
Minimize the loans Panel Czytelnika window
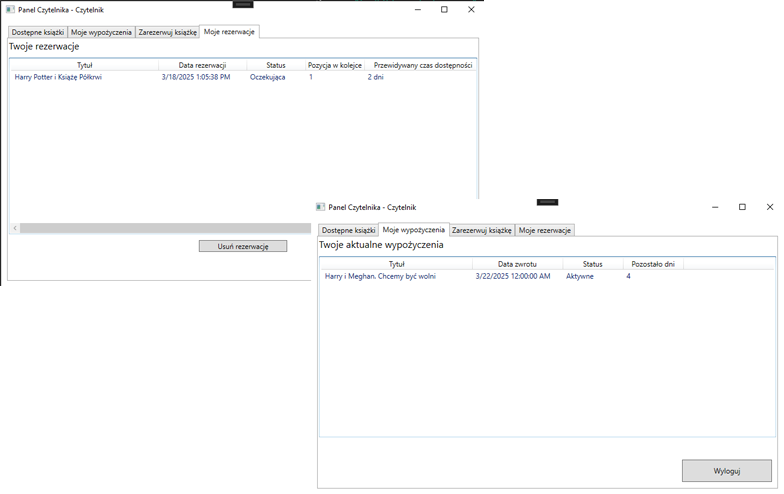pyautogui.click(x=715, y=207)
